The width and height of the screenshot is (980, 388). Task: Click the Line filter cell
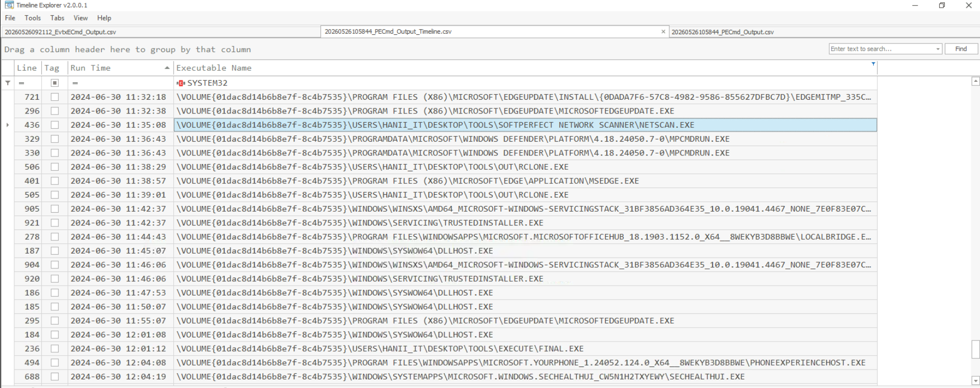pyautogui.click(x=28, y=83)
